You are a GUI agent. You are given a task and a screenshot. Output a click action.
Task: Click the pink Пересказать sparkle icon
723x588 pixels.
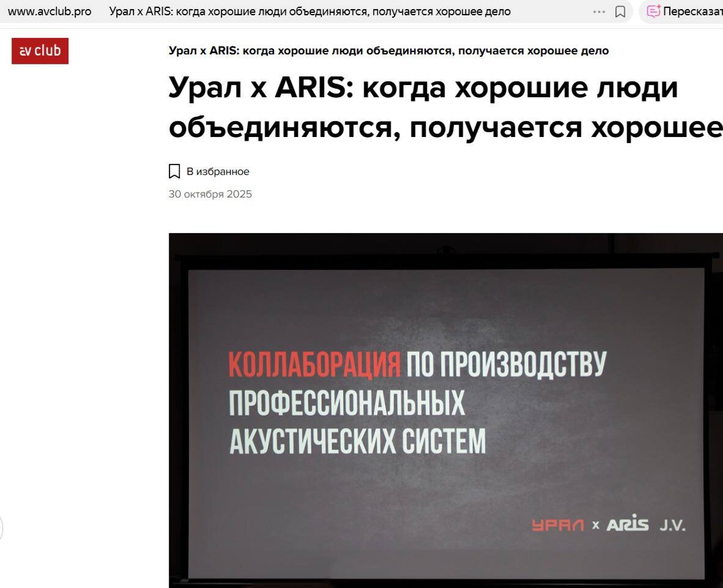(x=653, y=11)
